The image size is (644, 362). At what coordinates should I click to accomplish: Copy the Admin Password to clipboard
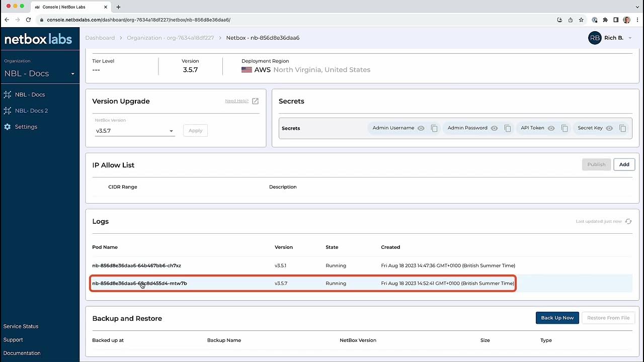click(x=508, y=128)
